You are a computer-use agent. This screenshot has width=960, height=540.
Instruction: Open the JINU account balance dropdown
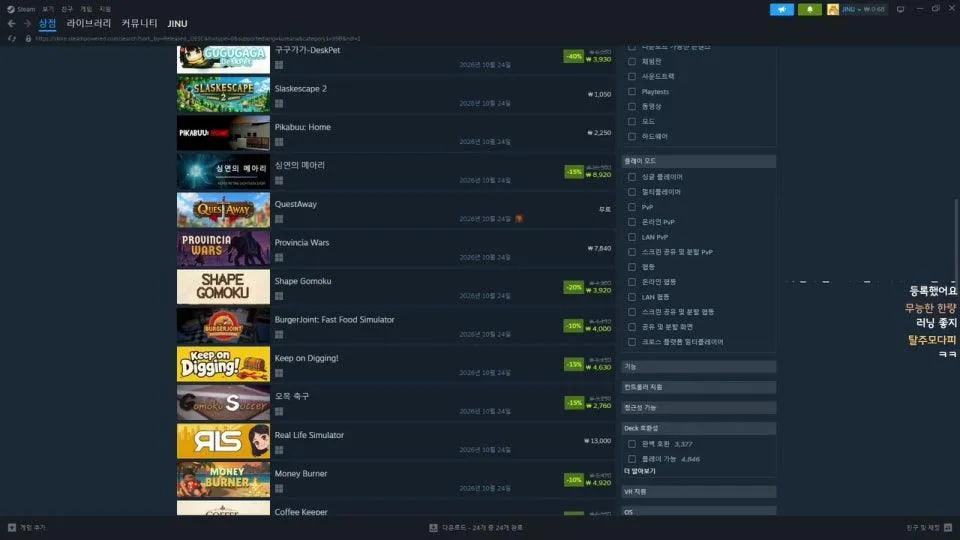point(863,9)
